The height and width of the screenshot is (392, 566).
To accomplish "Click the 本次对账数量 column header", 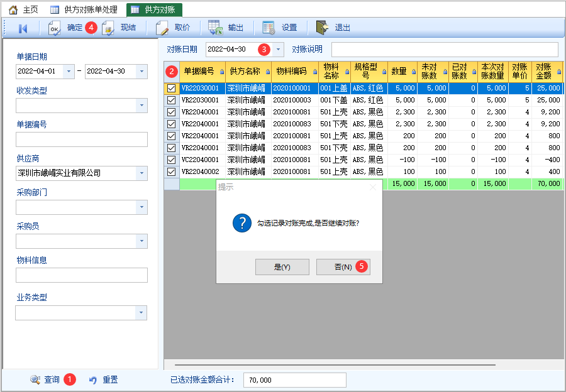I will pyautogui.click(x=492, y=72).
